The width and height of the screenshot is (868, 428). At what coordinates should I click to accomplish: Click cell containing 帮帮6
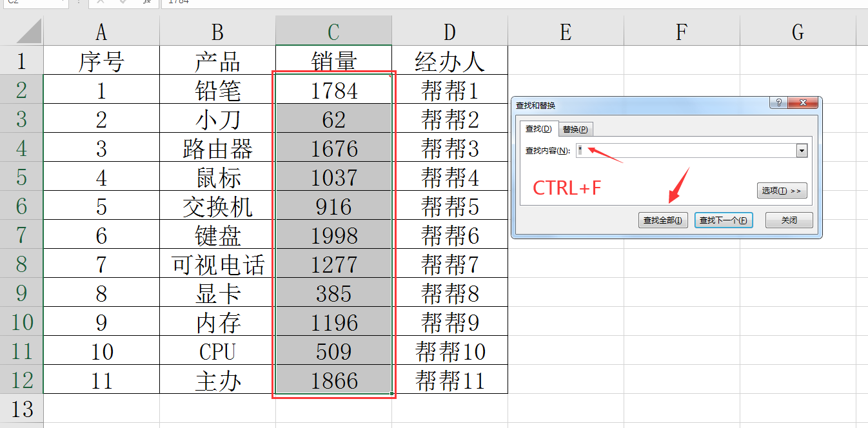point(449,234)
